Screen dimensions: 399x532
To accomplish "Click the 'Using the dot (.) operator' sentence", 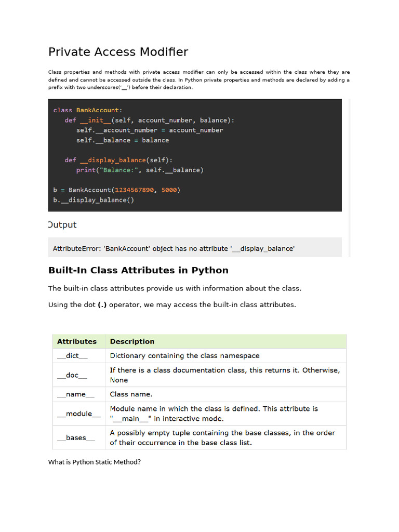I will [x=172, y=304].
